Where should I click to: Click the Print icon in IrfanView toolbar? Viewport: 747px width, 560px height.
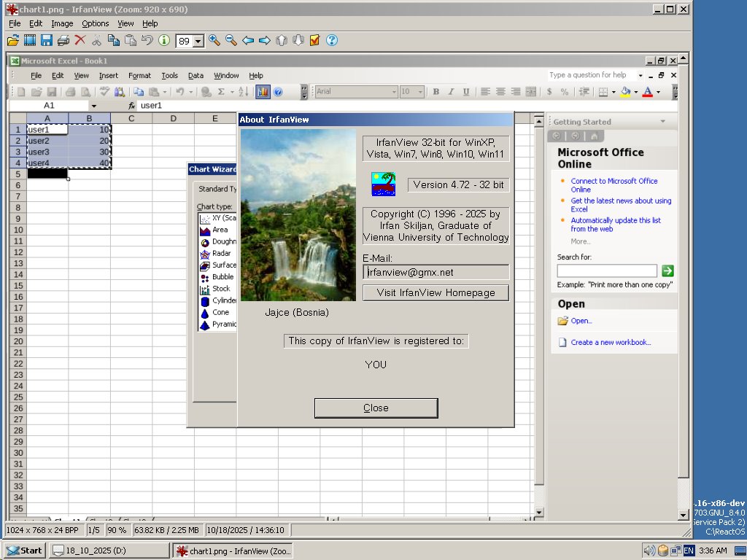coord(63,41)
